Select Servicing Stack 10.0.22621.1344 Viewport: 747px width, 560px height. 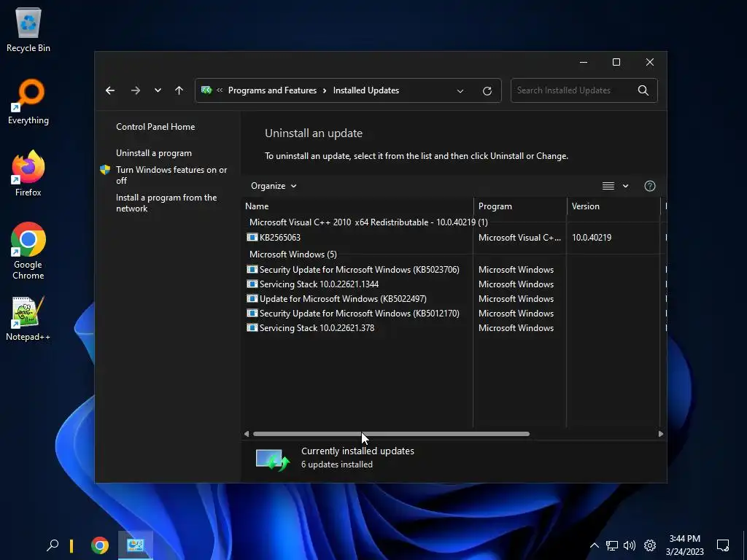[454, 284]
